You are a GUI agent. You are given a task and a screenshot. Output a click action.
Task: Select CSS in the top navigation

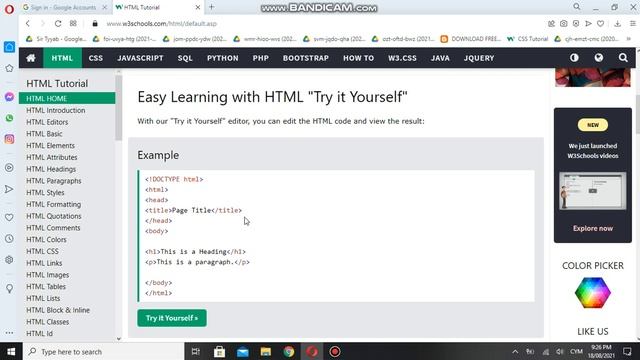click(96, 58)
